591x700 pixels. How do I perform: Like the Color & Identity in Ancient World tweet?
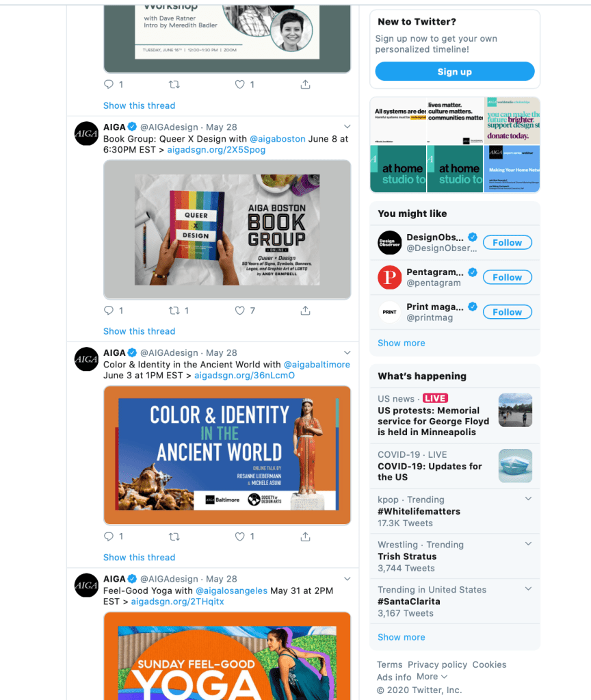(240, 536)
